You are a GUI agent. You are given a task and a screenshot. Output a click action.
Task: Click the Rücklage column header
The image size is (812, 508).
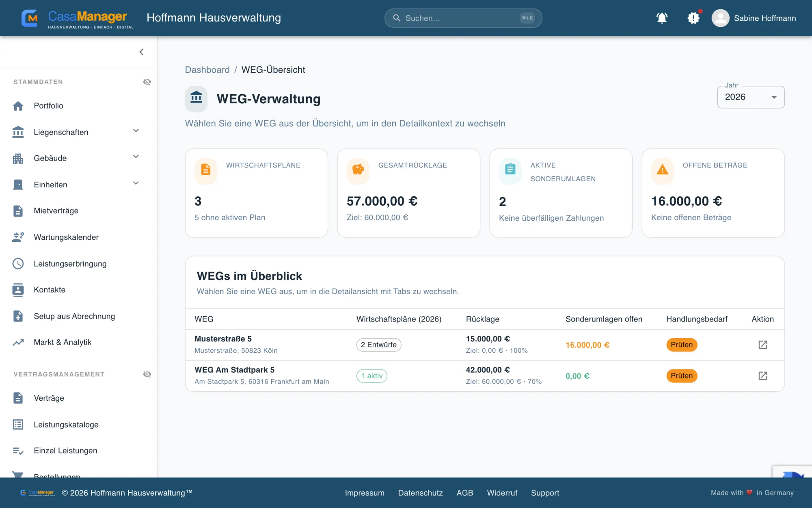482,319
